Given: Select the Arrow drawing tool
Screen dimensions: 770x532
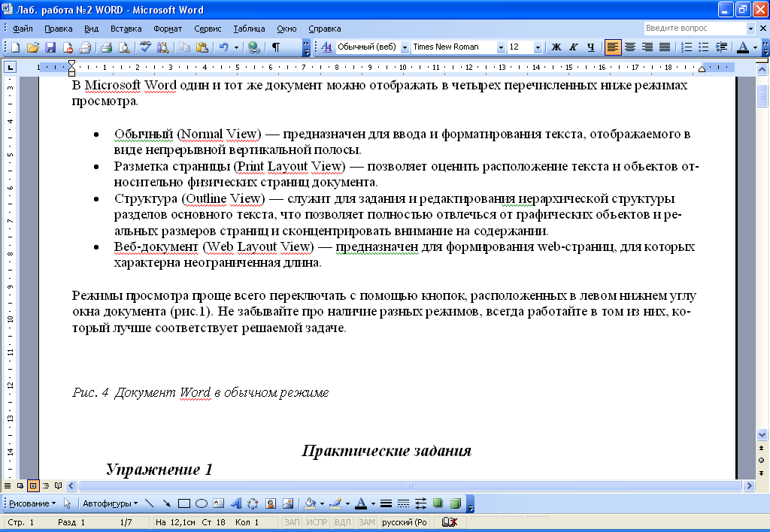Looking at the screenshot, I should 167,503.
